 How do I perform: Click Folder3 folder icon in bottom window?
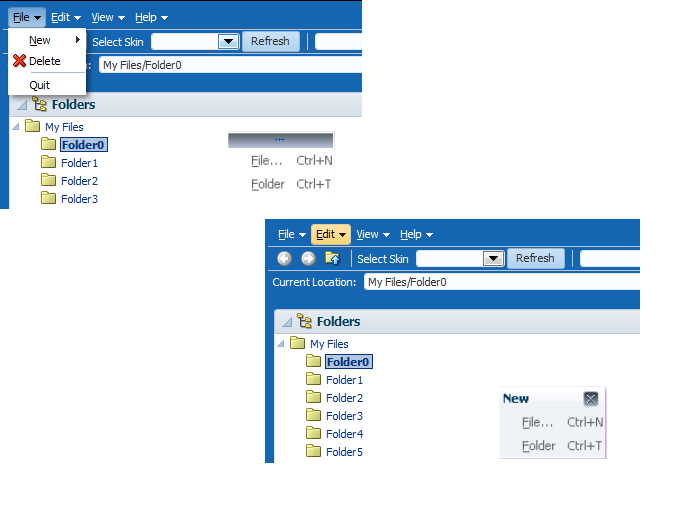coord(313,415)
